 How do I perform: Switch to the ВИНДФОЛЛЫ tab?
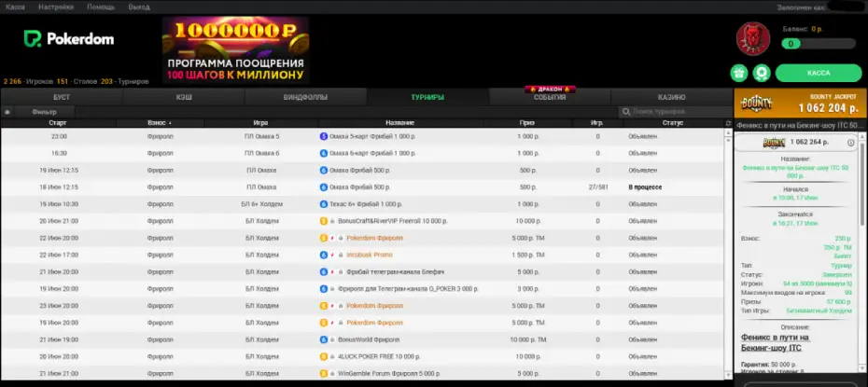tap(305, 97)
